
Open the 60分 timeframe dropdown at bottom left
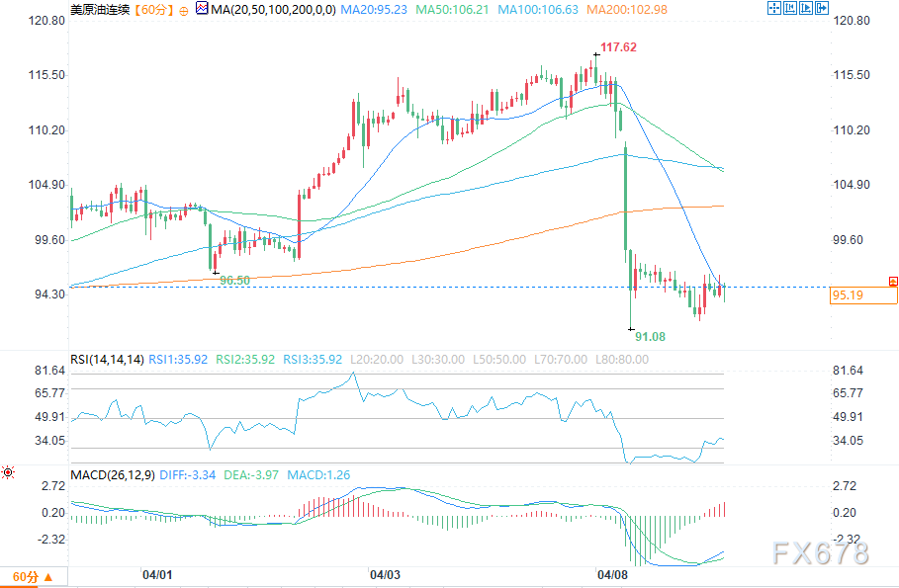pos(33,576)
